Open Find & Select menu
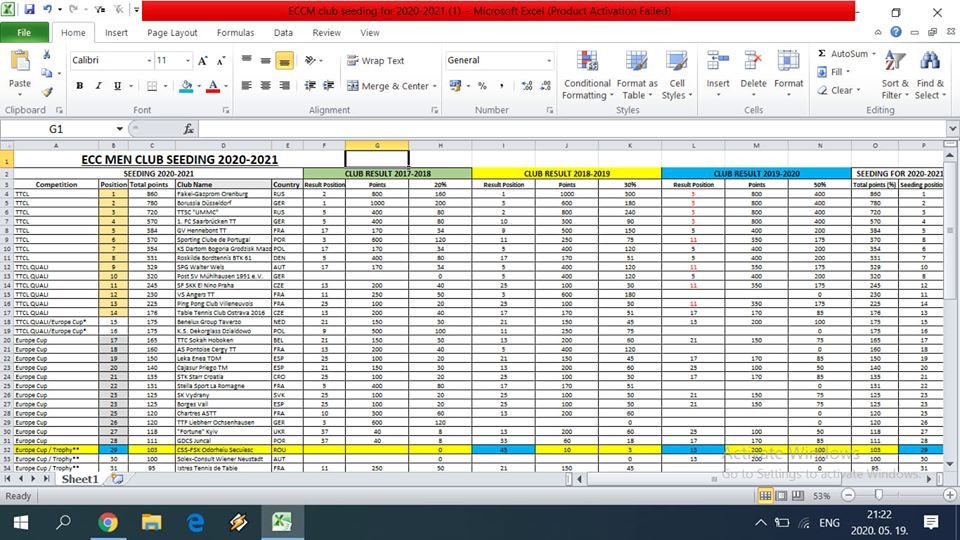960x540 pixels. click(930, 75)
